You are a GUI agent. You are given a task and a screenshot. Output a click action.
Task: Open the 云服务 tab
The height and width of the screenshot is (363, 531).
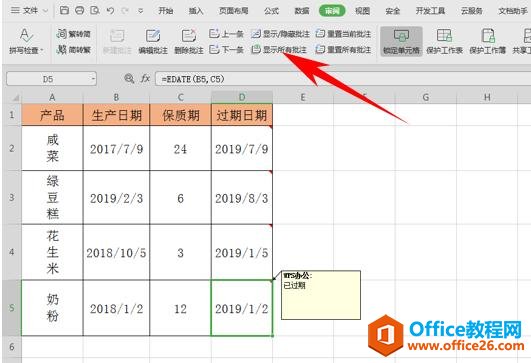[471, 11]
